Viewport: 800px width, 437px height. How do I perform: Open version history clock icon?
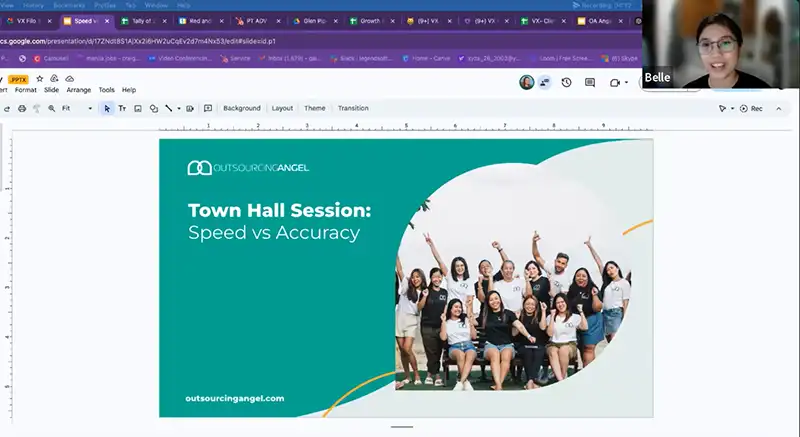(x=566, y=82)
